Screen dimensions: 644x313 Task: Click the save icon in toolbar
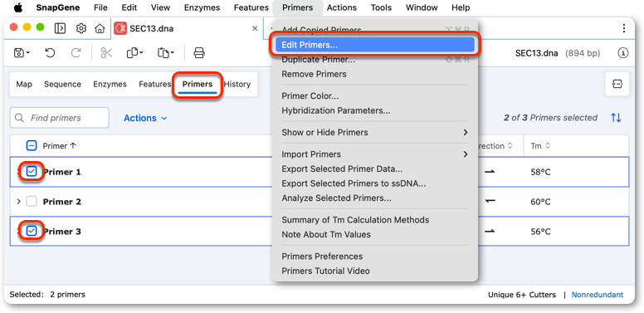[19, 52]
